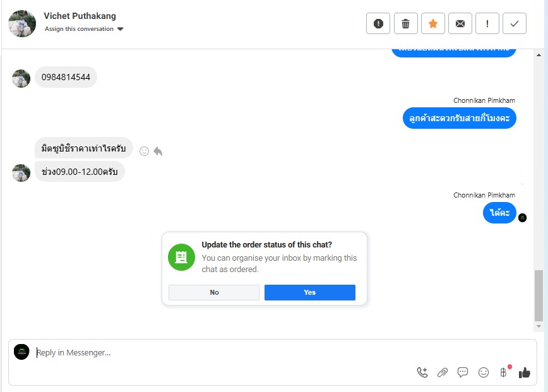
Task: Mark conversation as unread with the envelope icon
Action: pos(460,24)
